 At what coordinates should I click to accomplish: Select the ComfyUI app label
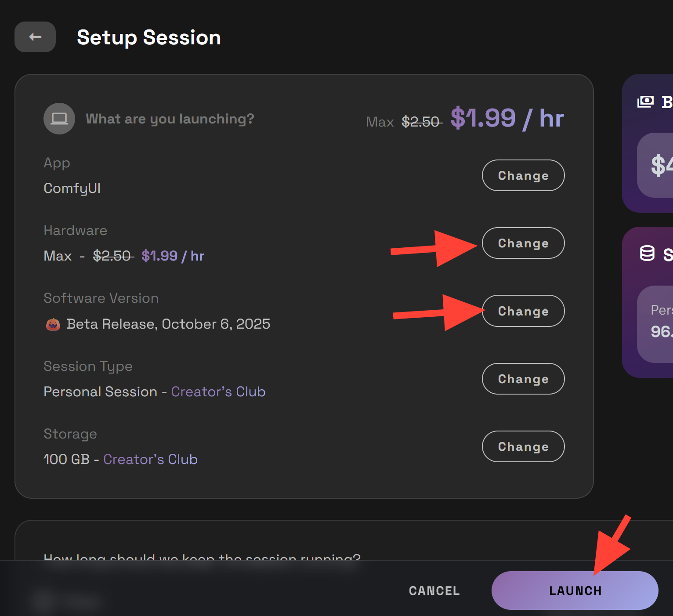pos(72,188)
